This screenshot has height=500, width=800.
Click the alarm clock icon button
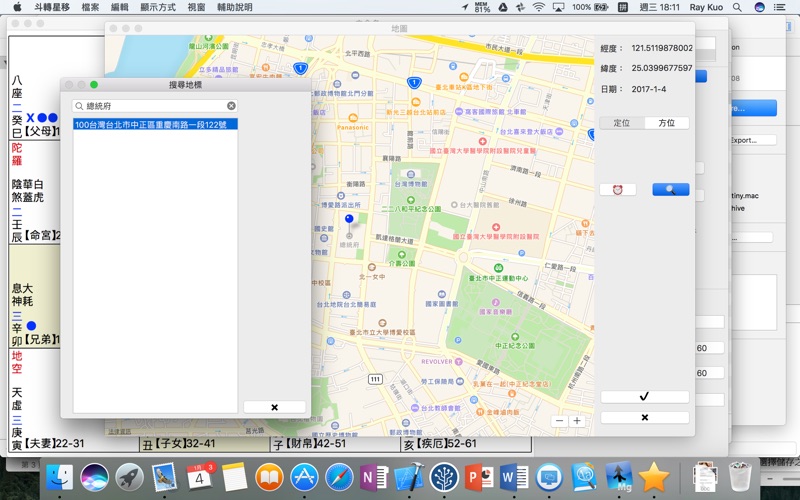coord(617,189)
